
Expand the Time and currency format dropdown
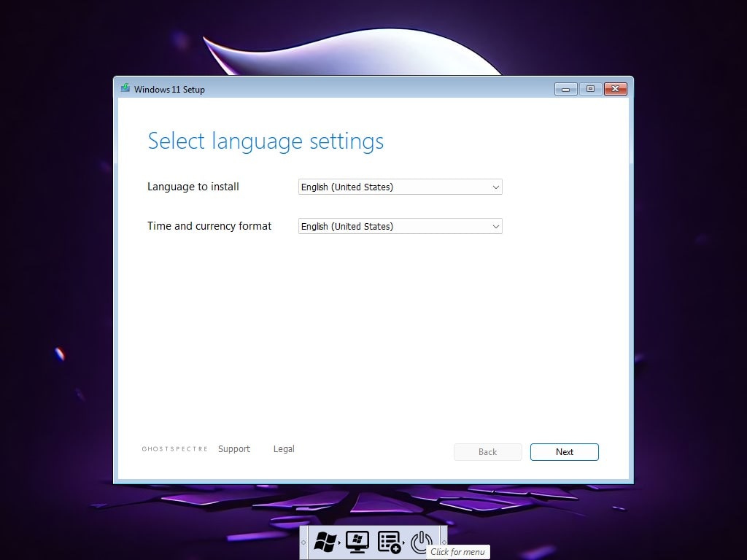coord(400,226)
